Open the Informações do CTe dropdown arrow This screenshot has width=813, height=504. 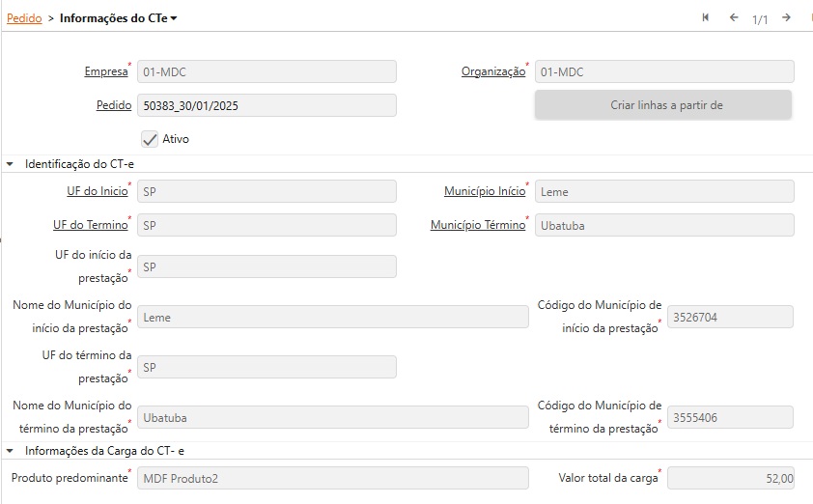(174, 18)
